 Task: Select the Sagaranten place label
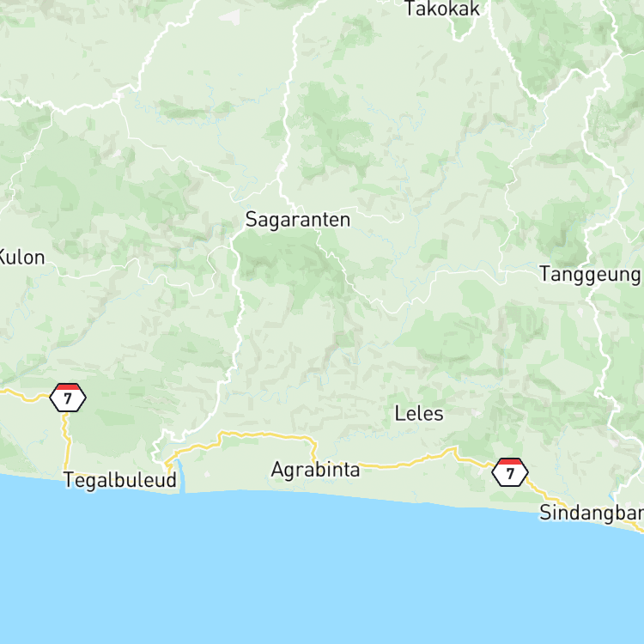pos(298,220)
